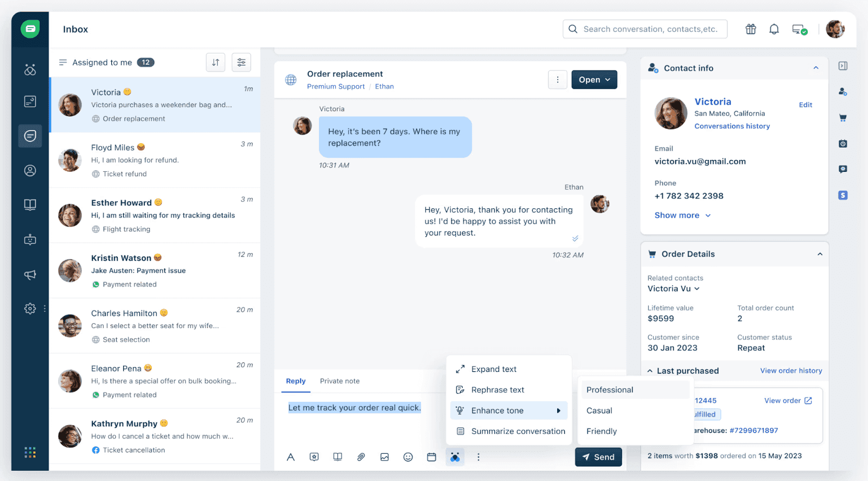The image size is (868, 481).
Task: Collapse the Last purchased section
Action: point(650,371)
